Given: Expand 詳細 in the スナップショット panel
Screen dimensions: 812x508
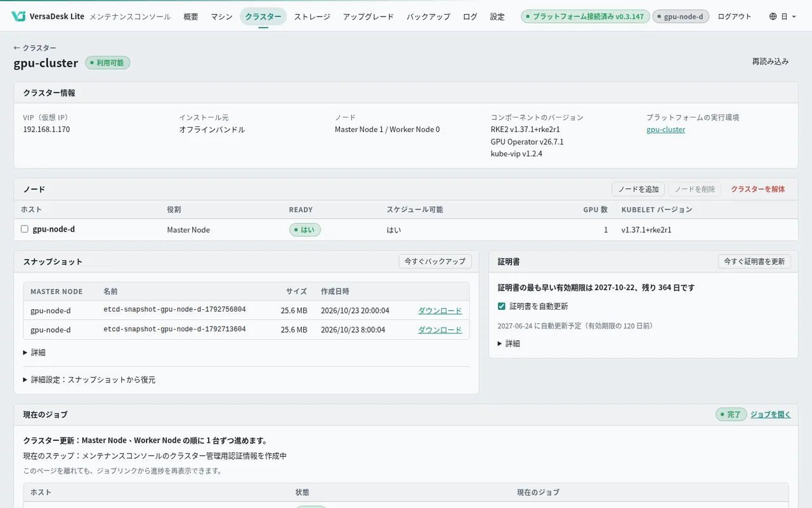Looking at the screenshot, I should [x=34, y=352].
